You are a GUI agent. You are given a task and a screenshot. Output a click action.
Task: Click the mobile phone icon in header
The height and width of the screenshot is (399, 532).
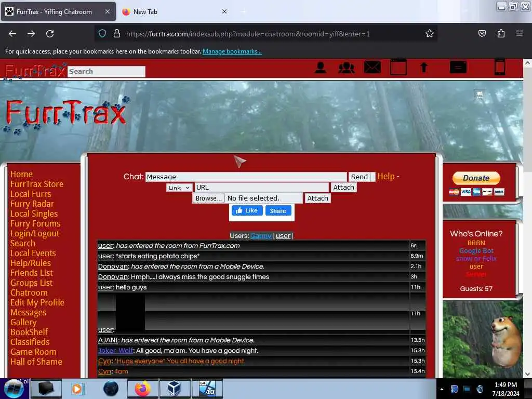(x=500, y=67)
